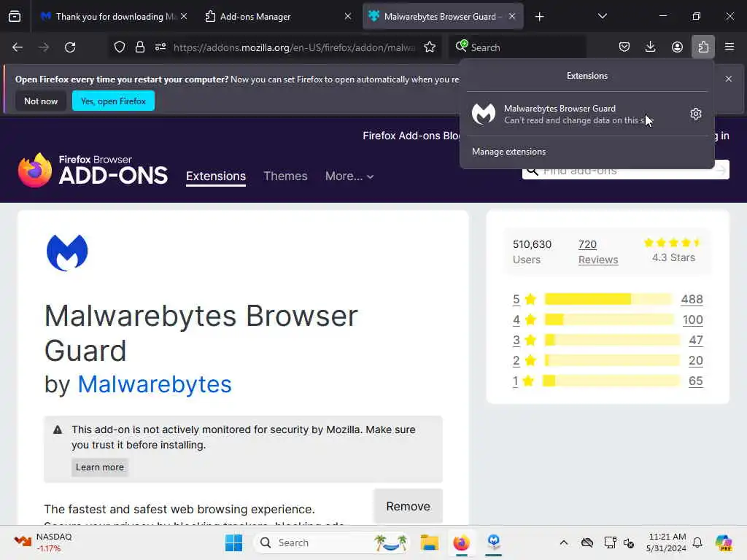The width and height of the screenshot is (747, 560).
Task: Open the Firefox account menu
Action: click(677, 47)
